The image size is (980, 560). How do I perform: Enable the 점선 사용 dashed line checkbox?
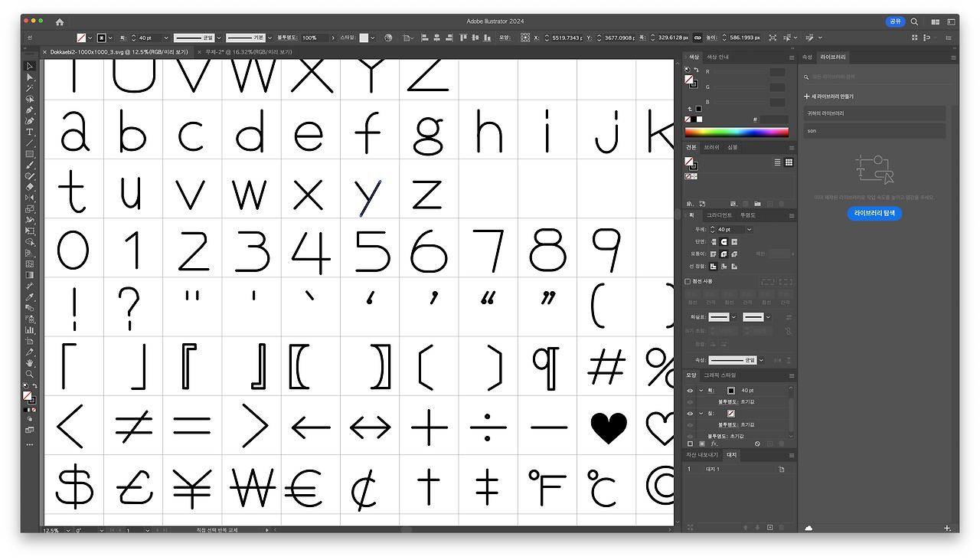coord(688,281)
